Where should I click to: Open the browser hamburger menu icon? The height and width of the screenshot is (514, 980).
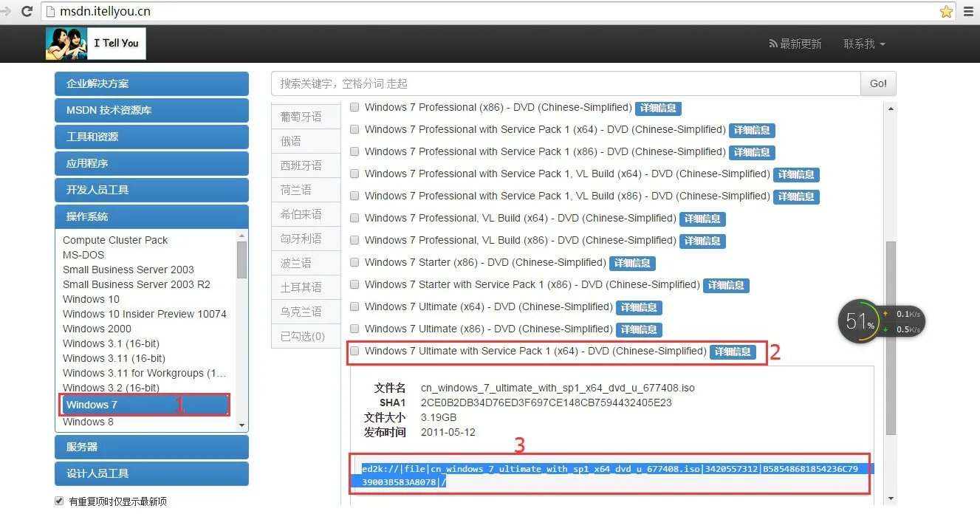[x=969, y=12]
